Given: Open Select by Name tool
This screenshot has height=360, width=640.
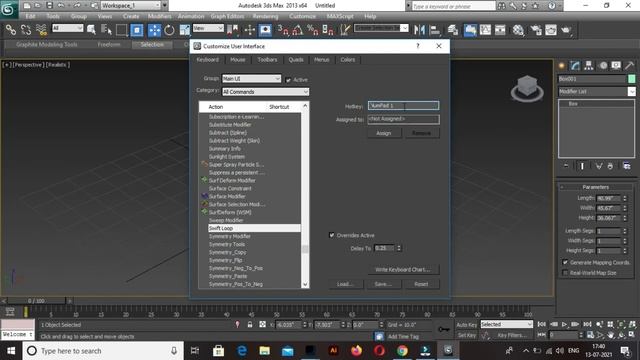Looking at the screenshot, I should (x=106, y=30).
